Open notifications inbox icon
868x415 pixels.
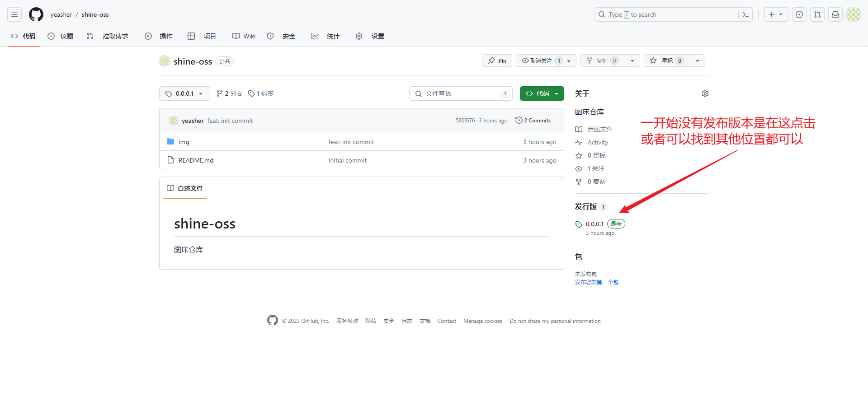[x=835, y=14]
